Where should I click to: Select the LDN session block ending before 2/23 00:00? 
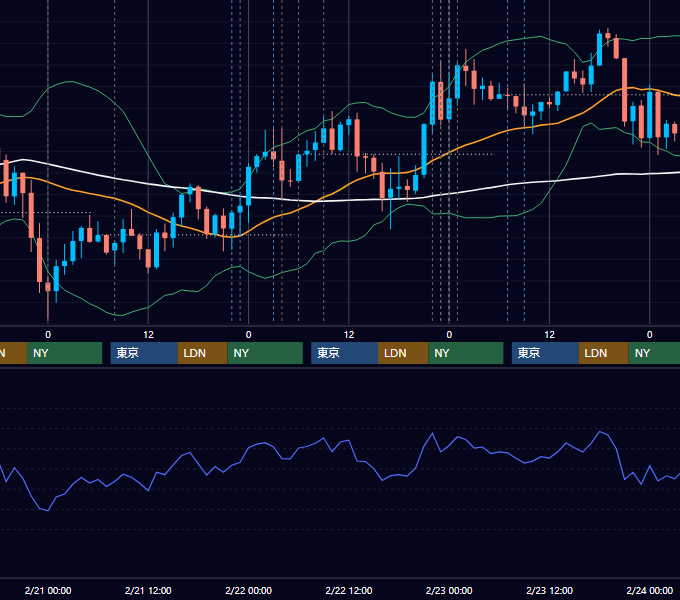click(x=403, y=353)
